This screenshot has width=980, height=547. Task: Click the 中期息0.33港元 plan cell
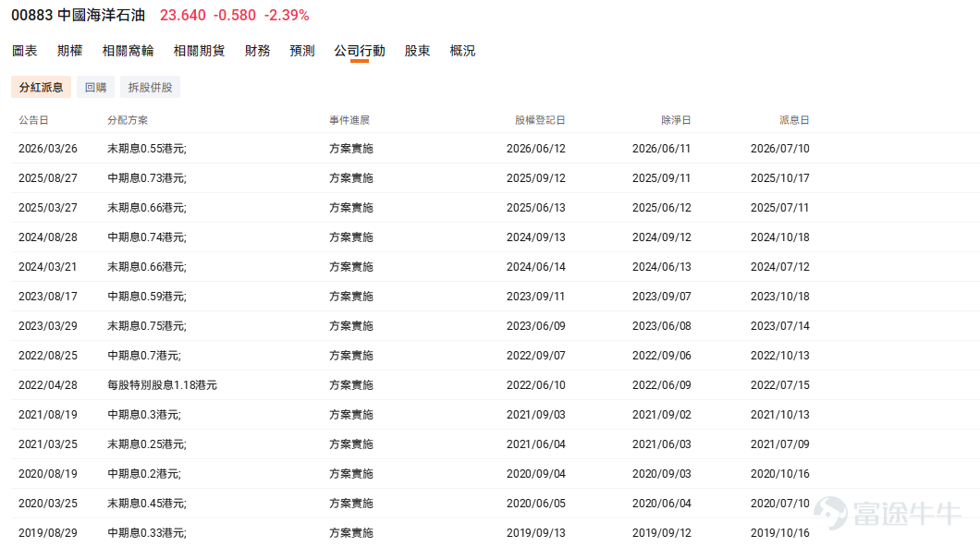click(147, 532)
